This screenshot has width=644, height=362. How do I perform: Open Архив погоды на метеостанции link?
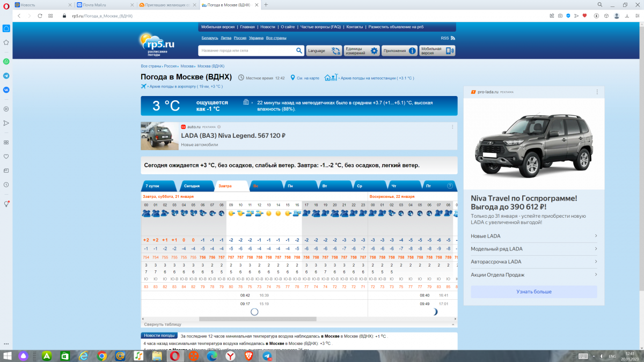point(376,78)
